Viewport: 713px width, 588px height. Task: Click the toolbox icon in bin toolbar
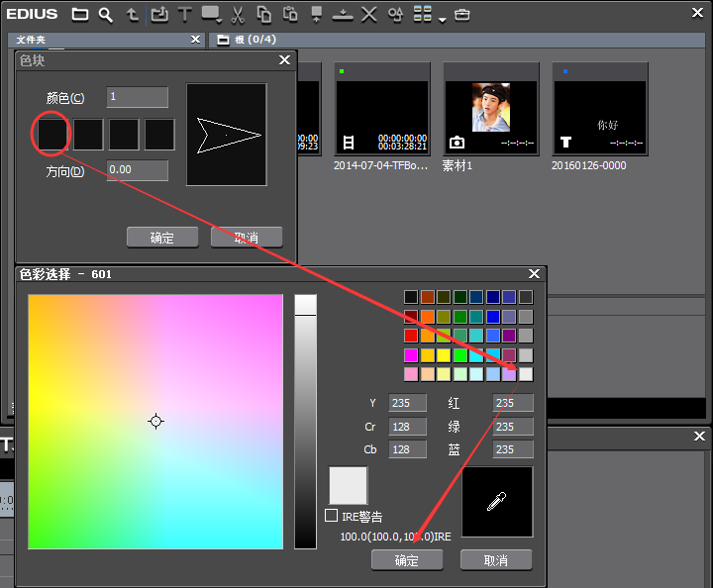coord(462,15)
